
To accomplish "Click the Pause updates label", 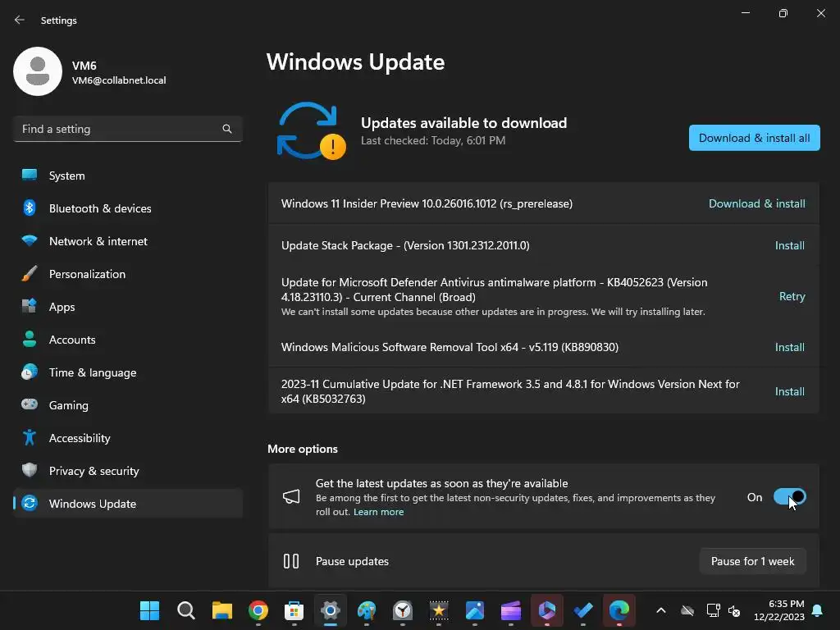I will pyautogui.click(x=352, y=561).
